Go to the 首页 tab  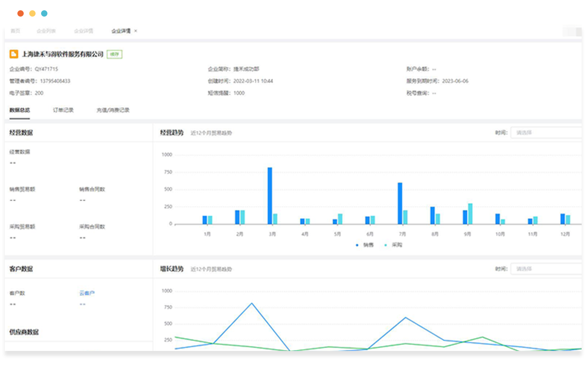[15, 31]
